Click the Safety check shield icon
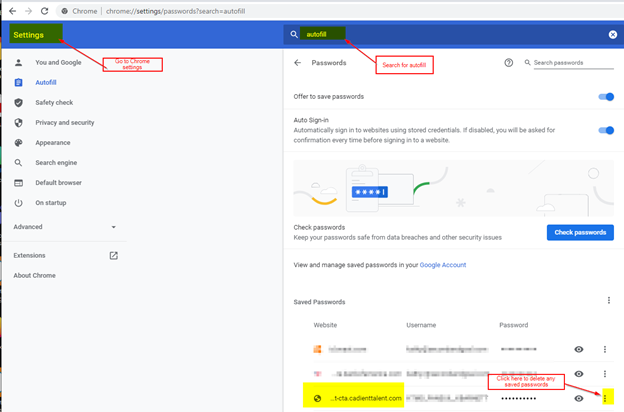Image resolution: width=624 pixels, height=412 pixels. click(x=18, y=103)
